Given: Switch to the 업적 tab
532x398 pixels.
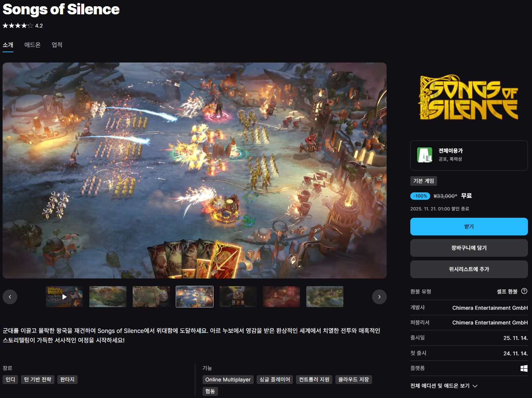Looking at the screenshot, I should [57, 45].
